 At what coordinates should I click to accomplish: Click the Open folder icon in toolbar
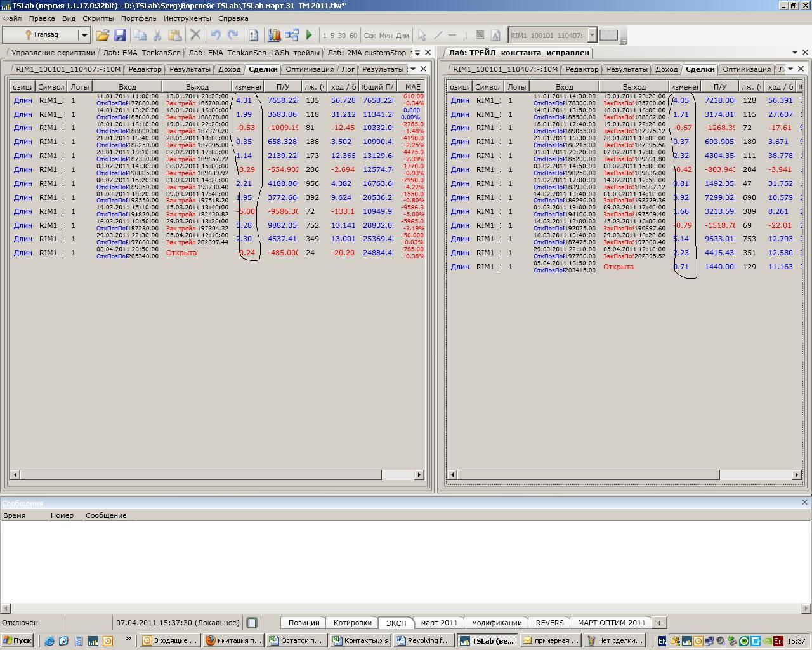tap(102, 36)
